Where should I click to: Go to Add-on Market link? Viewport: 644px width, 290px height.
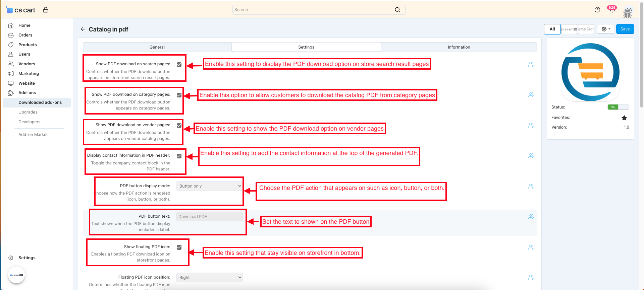click(33, 135)
